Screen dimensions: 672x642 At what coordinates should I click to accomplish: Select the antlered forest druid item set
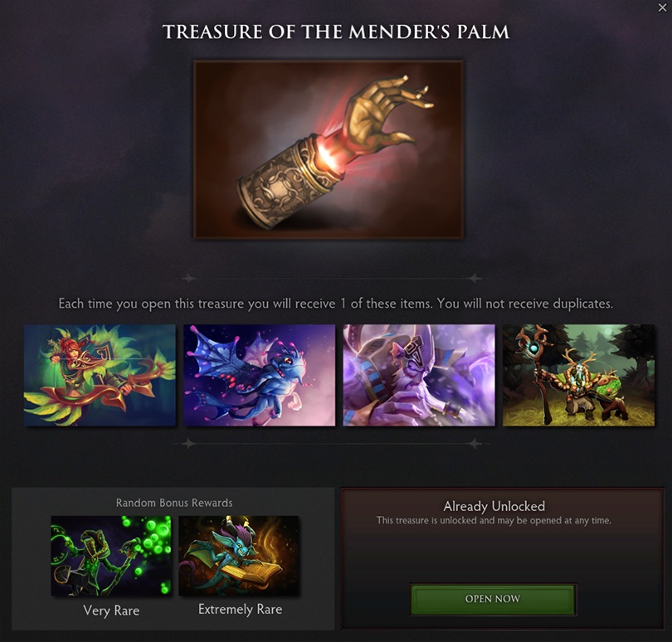point(578,375)
